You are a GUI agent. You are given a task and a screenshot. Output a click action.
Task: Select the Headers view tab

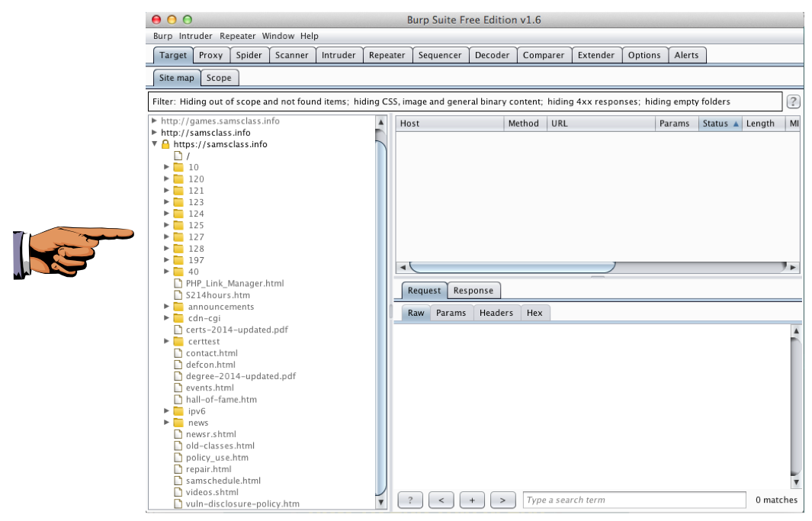click(x=496, y=313)
